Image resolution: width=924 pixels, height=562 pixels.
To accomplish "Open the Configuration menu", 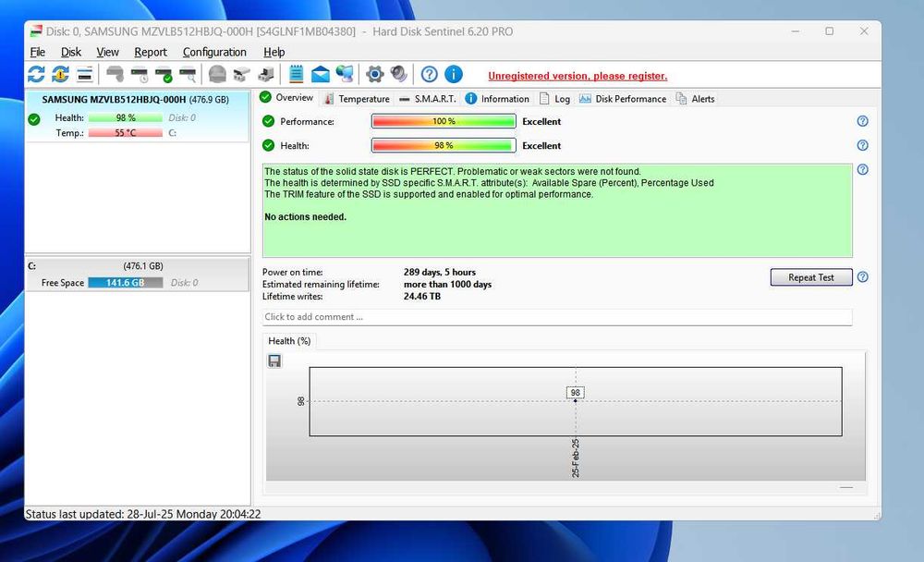I will pyautogui.click(x=214, y=52).
